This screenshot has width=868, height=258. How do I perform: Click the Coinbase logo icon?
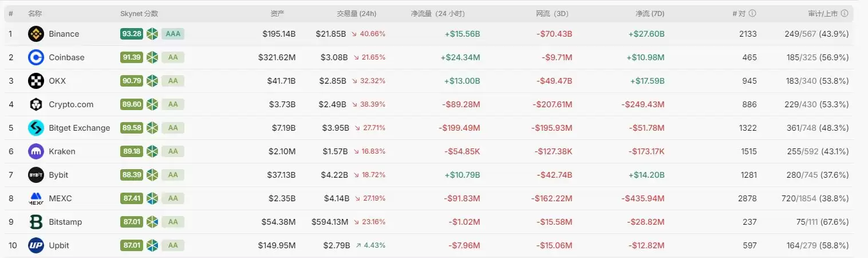pos(36,57)
